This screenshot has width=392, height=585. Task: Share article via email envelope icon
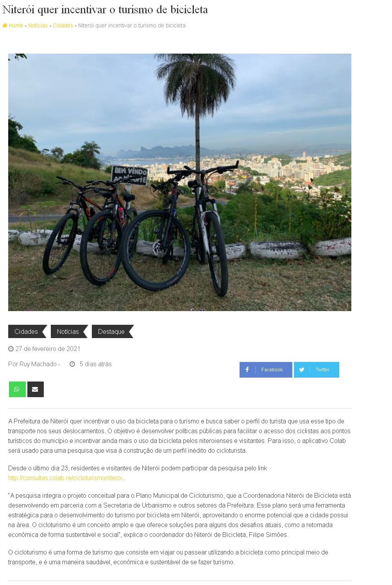[35, 389]
